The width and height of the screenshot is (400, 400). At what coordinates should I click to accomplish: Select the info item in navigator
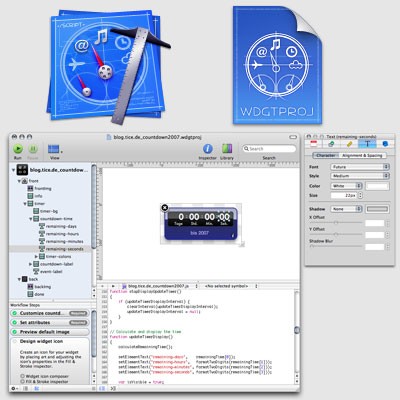tap(38, 196)
